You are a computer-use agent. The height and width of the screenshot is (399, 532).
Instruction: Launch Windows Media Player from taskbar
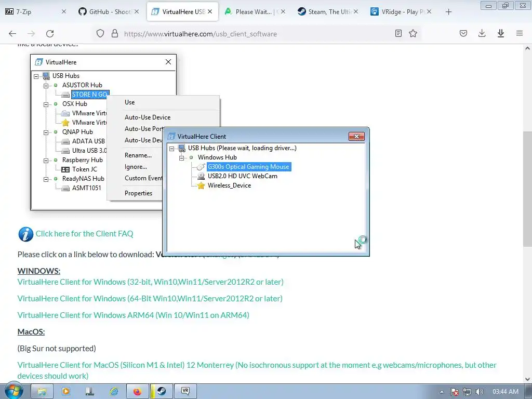coord(66,392)
